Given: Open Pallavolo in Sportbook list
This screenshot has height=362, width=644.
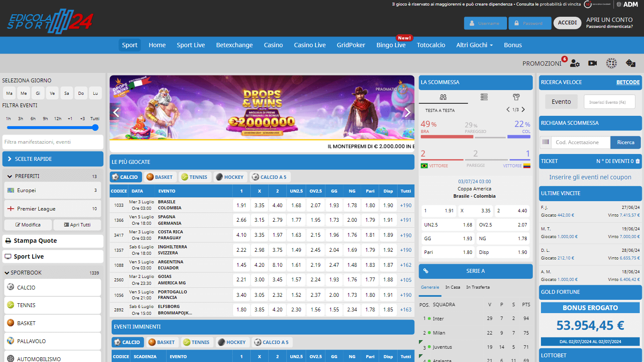Looking at the screenshot, I should pos(53,341).
